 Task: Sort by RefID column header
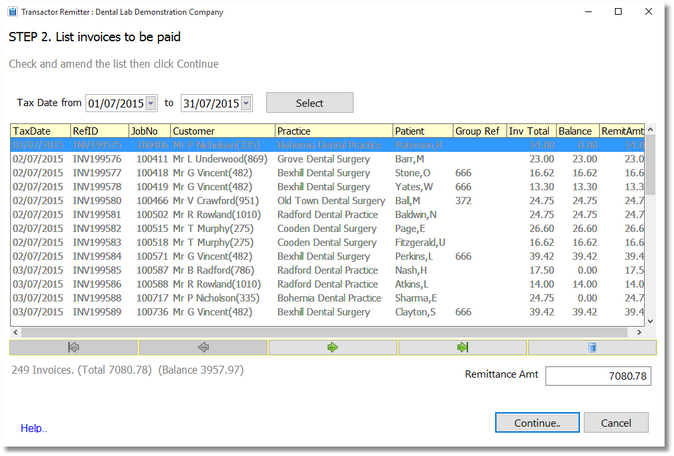tap(99, 131)
